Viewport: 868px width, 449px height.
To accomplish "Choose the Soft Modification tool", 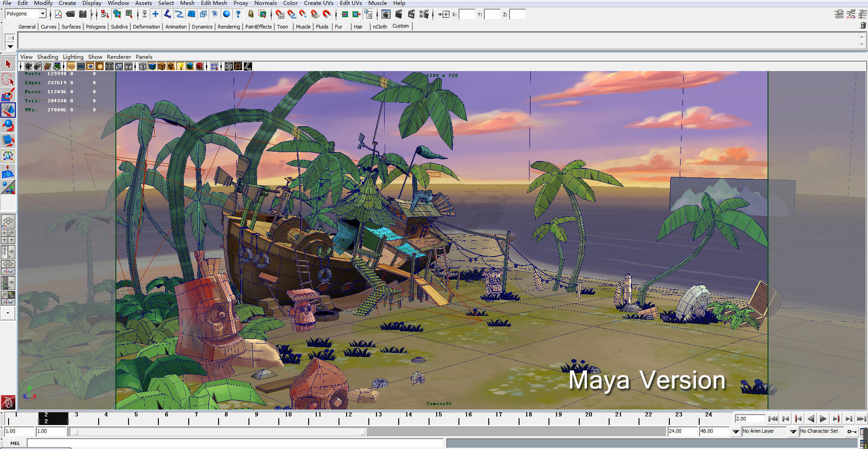I will (x=8, y=172).
